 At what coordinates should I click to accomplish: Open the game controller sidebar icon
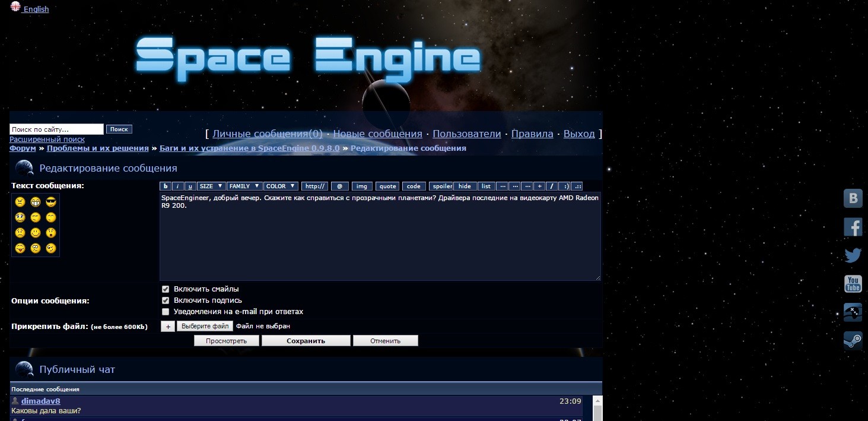[x=853, y=312]
